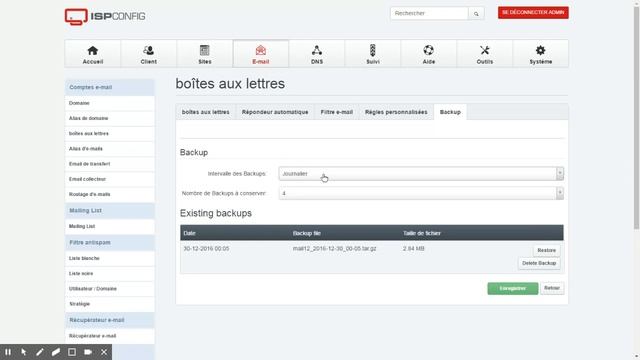Select the recorder cursor pointer tool
Viewport: 640px width, 360px height.
click(24, 352)
